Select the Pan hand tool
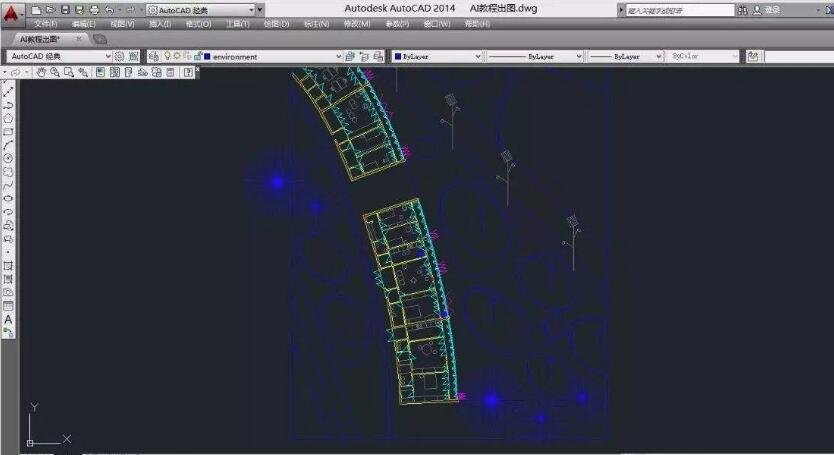This screenshot has height=455, width=834. point(41,73)
